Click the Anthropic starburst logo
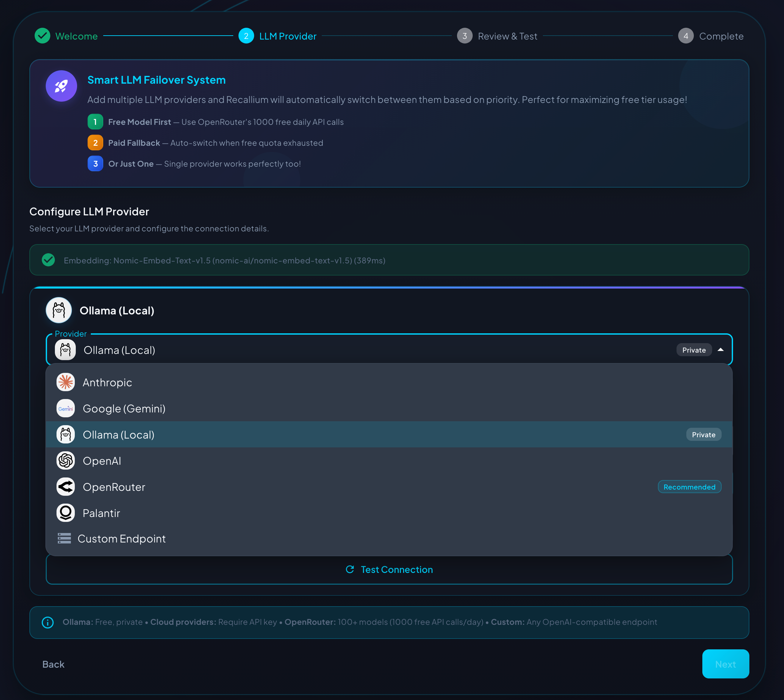This screenshot has height=700, width=784. (x=66, y=382)
